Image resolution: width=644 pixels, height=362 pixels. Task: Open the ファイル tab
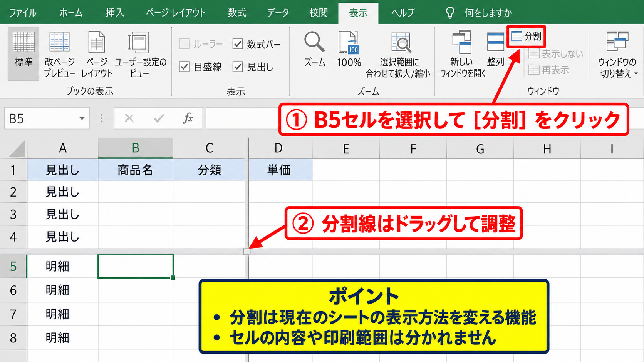pos(23,13)
